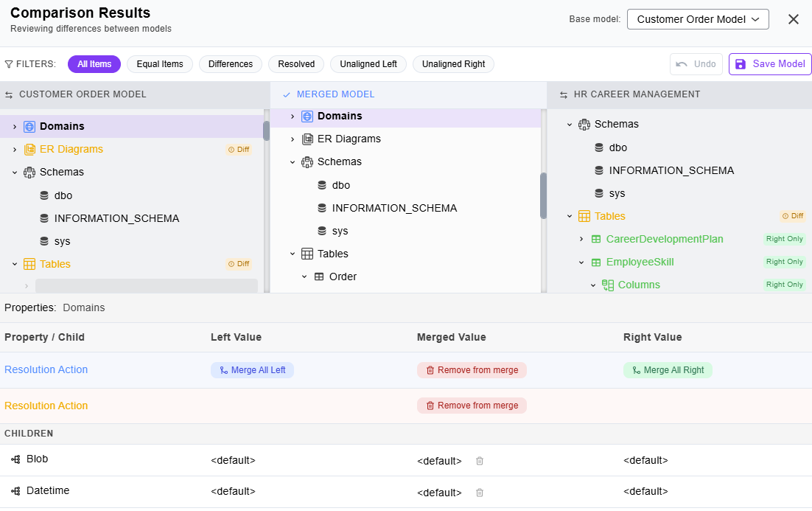This screenshot has height=511, width=812.
Task: Click Schemas icon in HR Career Management
Action: point(584,125)
